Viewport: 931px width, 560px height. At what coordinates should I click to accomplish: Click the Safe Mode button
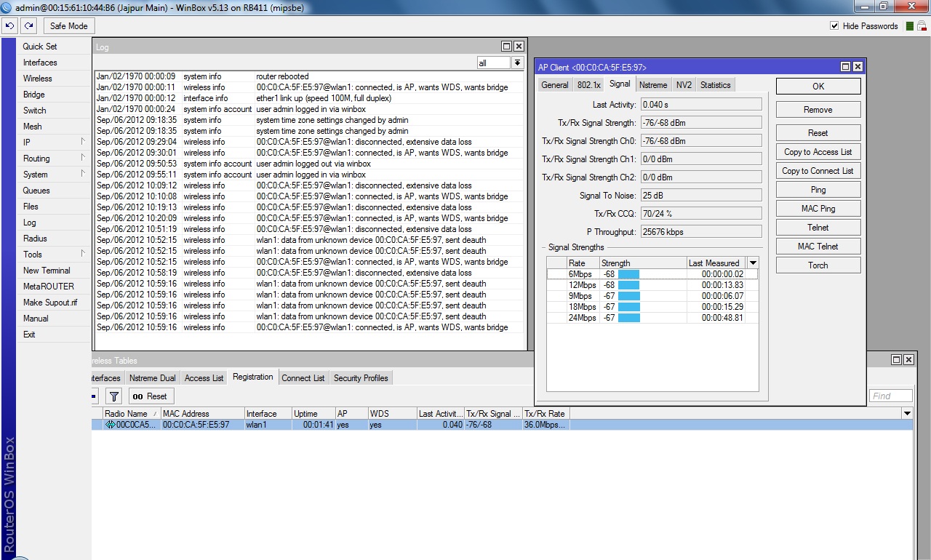click(68, 26)
